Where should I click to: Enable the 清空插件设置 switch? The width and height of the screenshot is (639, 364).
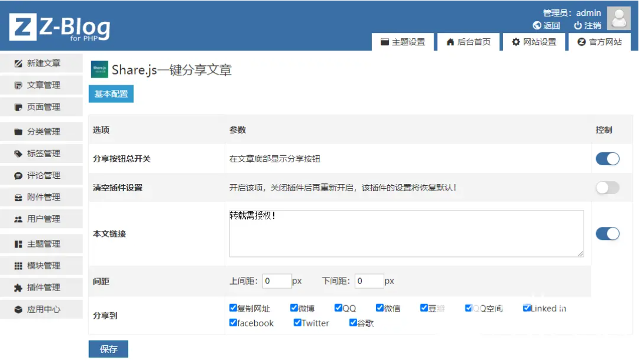(608, 188)
